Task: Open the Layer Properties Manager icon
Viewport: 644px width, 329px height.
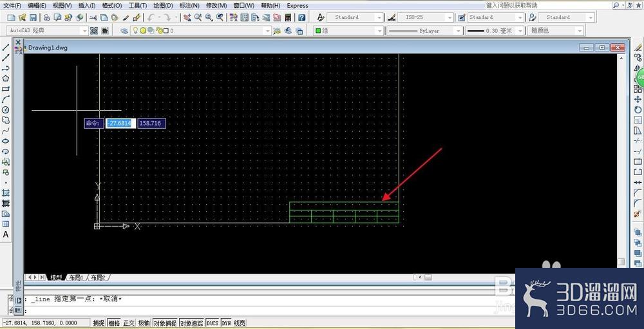Action: (124, 31)
